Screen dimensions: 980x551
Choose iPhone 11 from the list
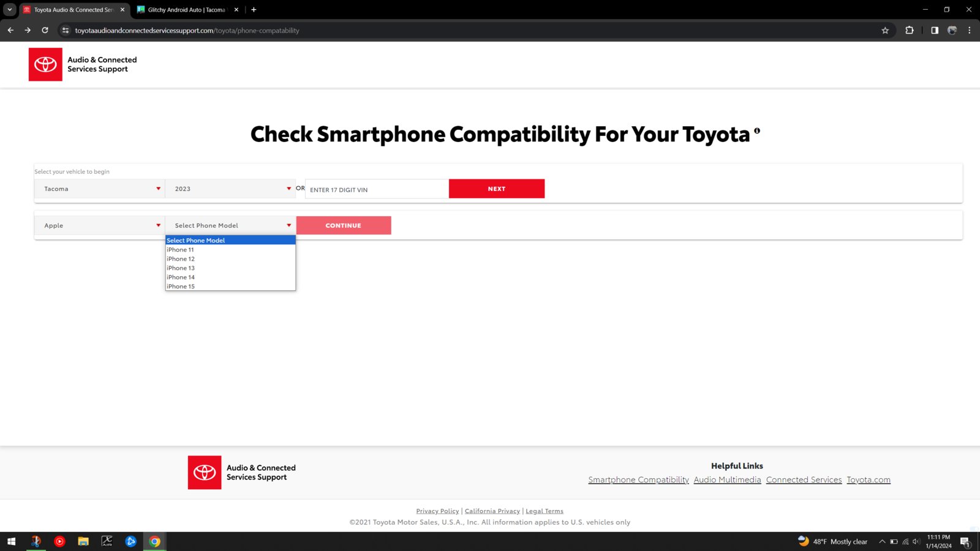click(x=230, y=250)
